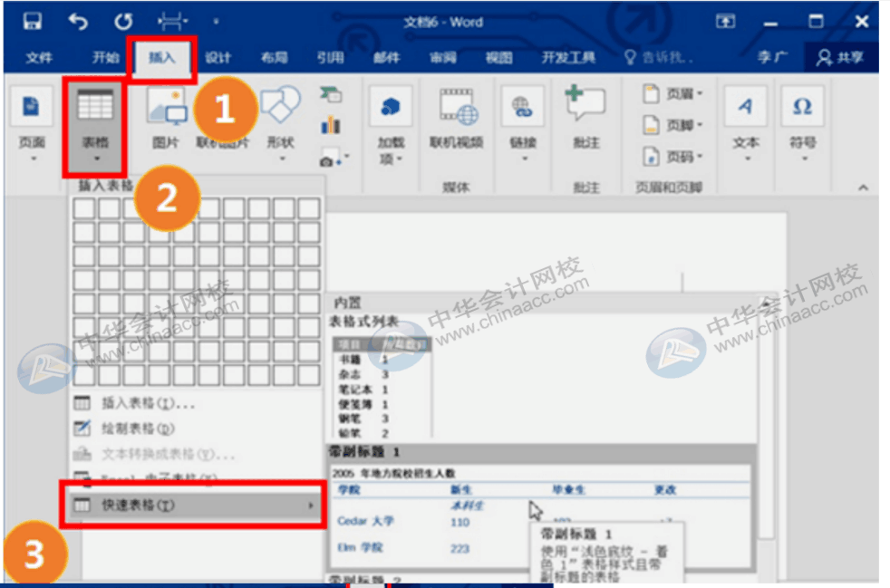Click the 告诉我 search box
Viewport: 890px width, 588px height.
point(658,57)
